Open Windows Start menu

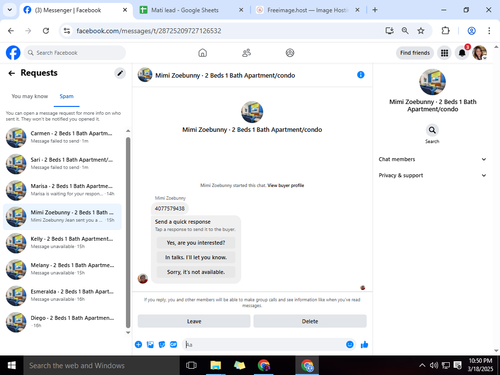[12, 365]
